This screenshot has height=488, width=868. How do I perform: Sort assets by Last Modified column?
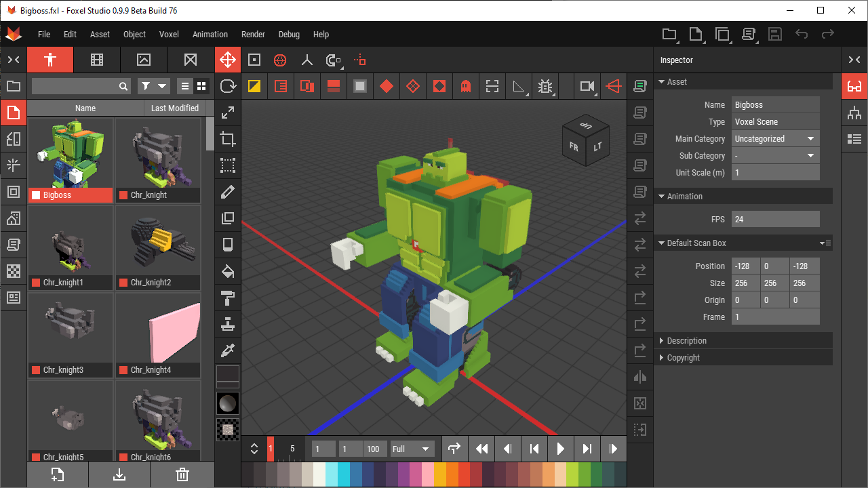tap(174, 108)
